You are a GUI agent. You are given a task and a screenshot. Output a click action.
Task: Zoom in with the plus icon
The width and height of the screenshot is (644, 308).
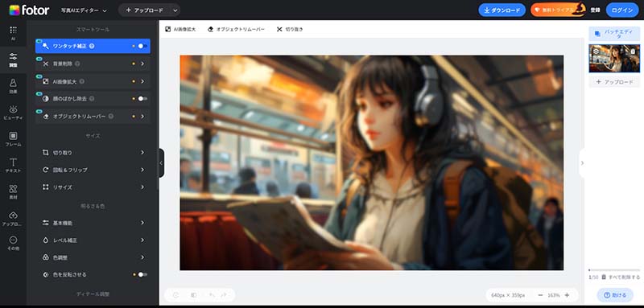click(x=568, y=295)
